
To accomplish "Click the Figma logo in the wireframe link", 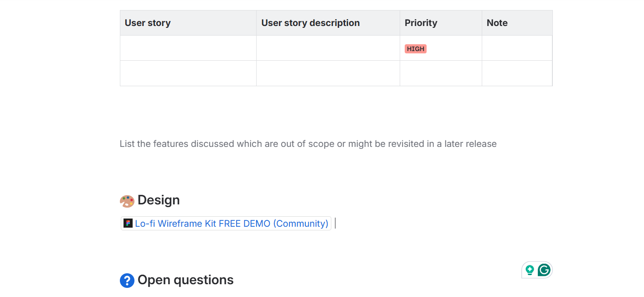I will point(128,224).
